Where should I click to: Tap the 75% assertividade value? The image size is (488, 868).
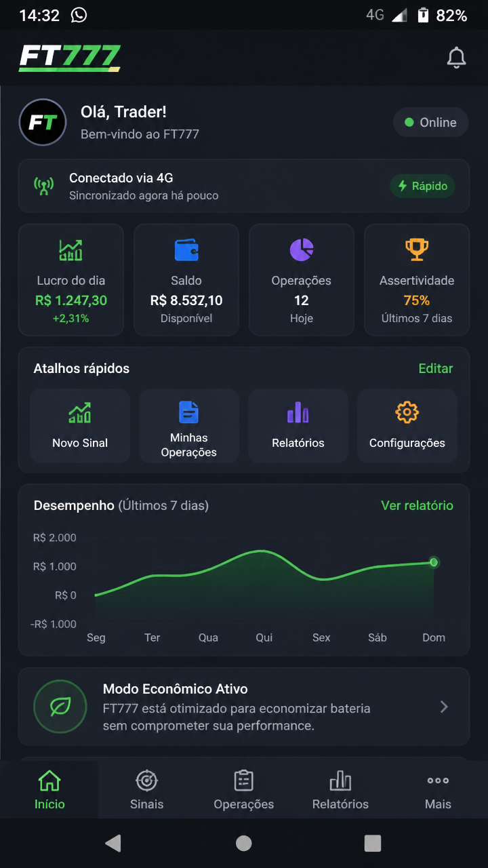point(417,300)
